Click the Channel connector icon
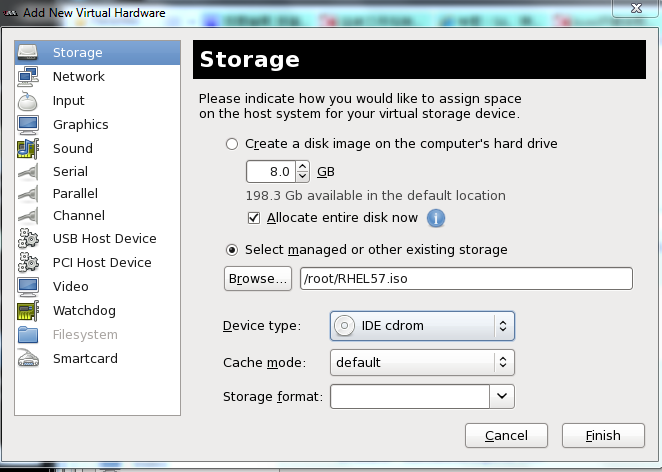Image resolution: width=662 pixels, height=472 pixels. coord(28,216)
